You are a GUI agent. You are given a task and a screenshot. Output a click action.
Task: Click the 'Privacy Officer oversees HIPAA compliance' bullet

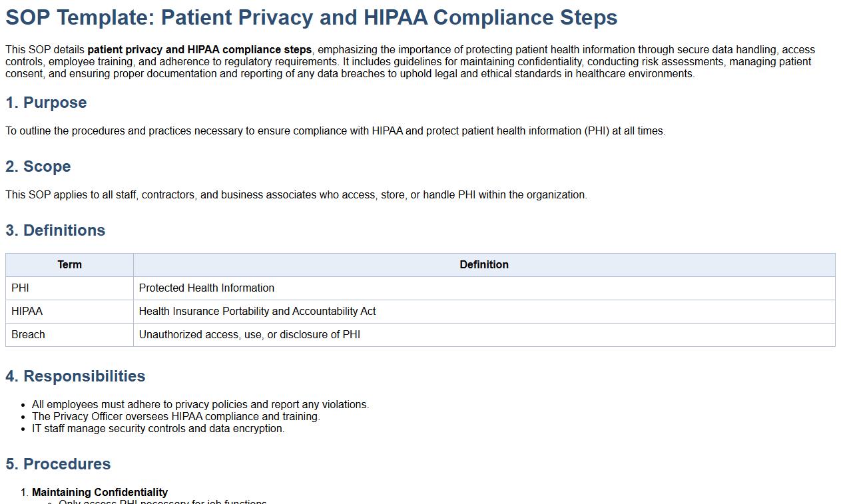click(x=176, y=417)
